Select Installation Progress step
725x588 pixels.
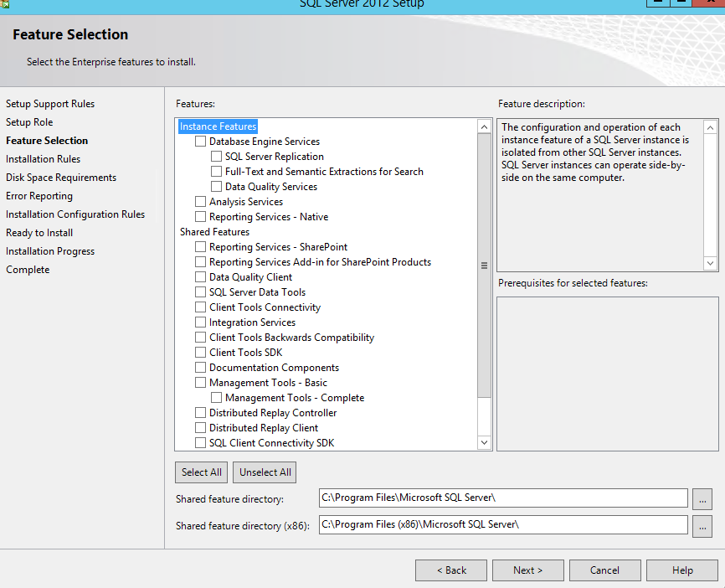tap(50, 251)
